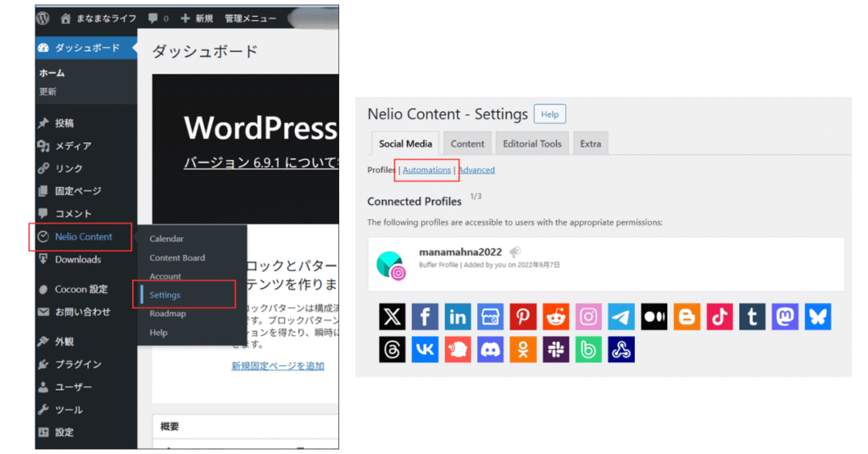Select the Slack icon

tap(556, 349)
